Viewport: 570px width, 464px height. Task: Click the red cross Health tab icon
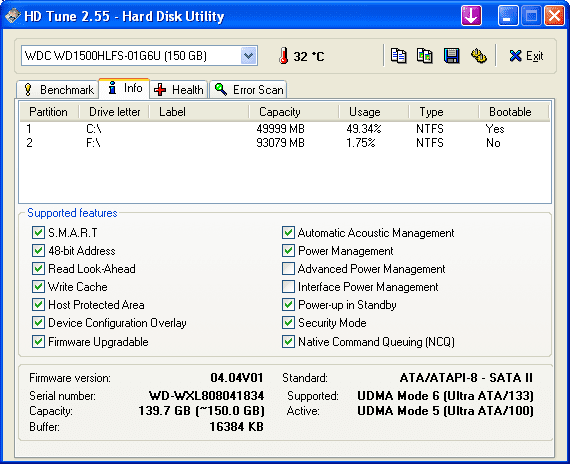coord(160,89)
